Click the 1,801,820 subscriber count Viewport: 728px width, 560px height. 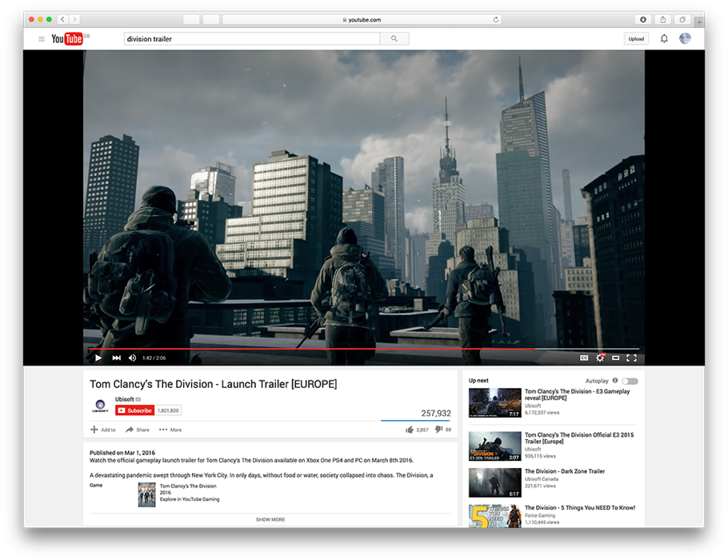(168, 410)
